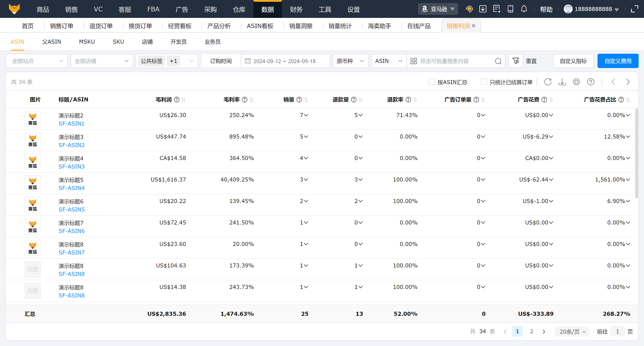The image size is (644, 346).
Task: Click the 自定义费用 button
Action: (618, 61)
